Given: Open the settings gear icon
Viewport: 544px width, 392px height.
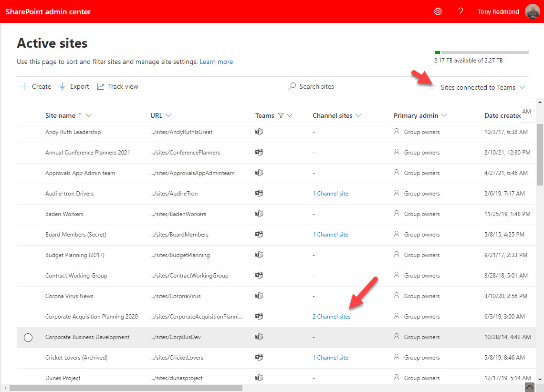Looking at the screenshot, I should coord(438,11).
